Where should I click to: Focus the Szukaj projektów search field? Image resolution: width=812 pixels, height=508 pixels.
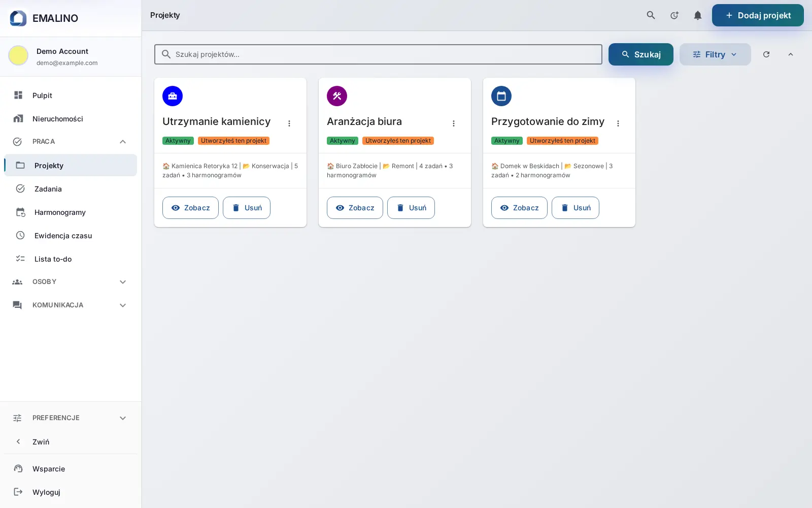(378, 54)
